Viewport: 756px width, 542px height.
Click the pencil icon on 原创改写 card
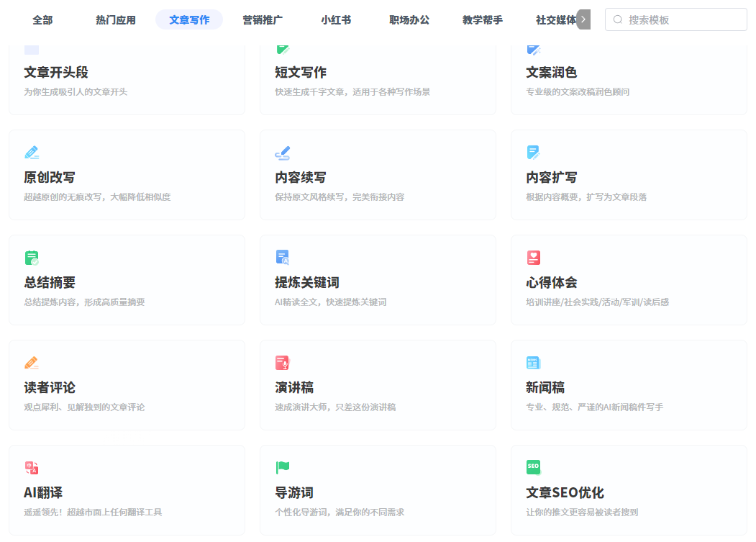pyautogui.click(x=32, y=153)
